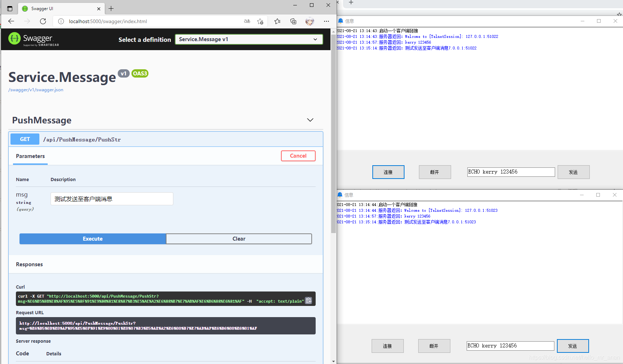Viewport: 623px width, 364px height.
Task: Open browser collections icon
Action: click(x=293, y=21)
